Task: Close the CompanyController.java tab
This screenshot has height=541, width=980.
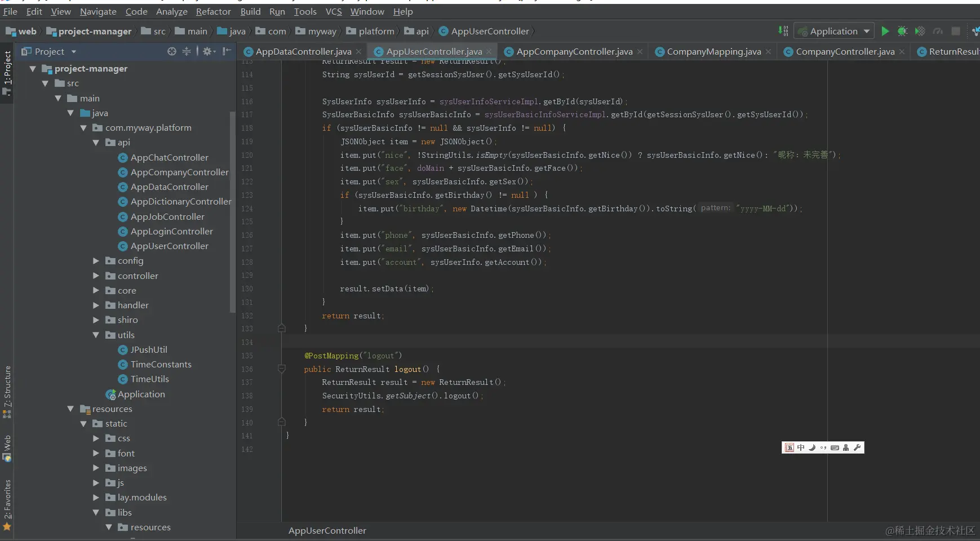Action: [902, 52]
